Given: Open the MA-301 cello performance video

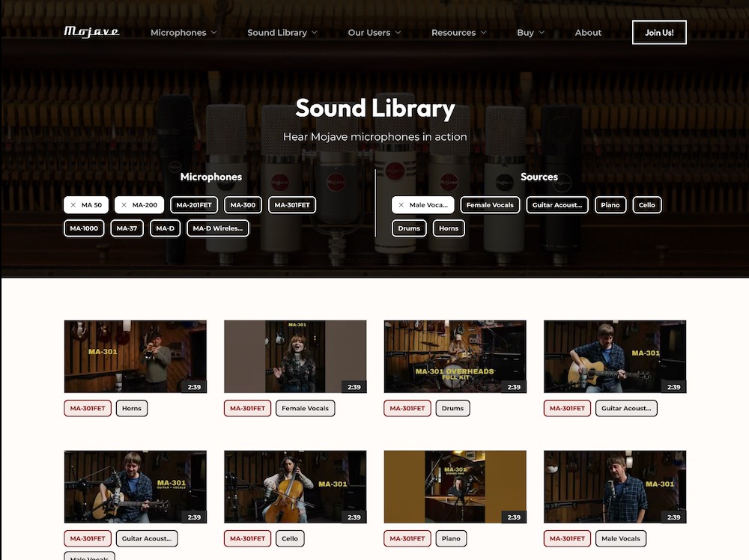Looking at the screenshot, I should click(x=295, y=487).
